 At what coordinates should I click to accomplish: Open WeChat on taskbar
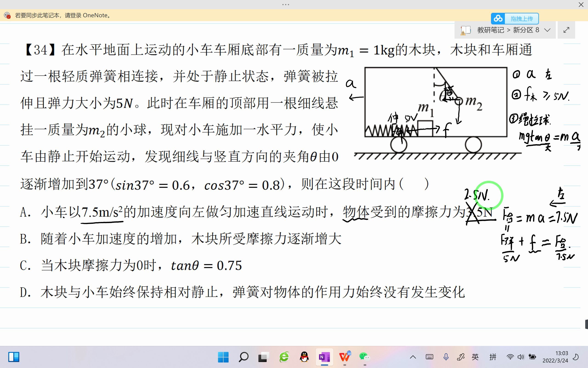(x=365, y=357)
